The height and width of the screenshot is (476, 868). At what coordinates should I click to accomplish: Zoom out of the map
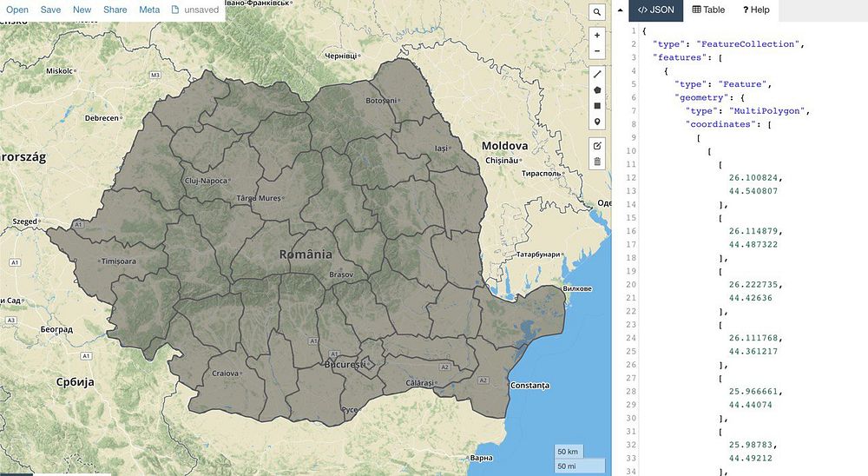click(x=597, y=51)
